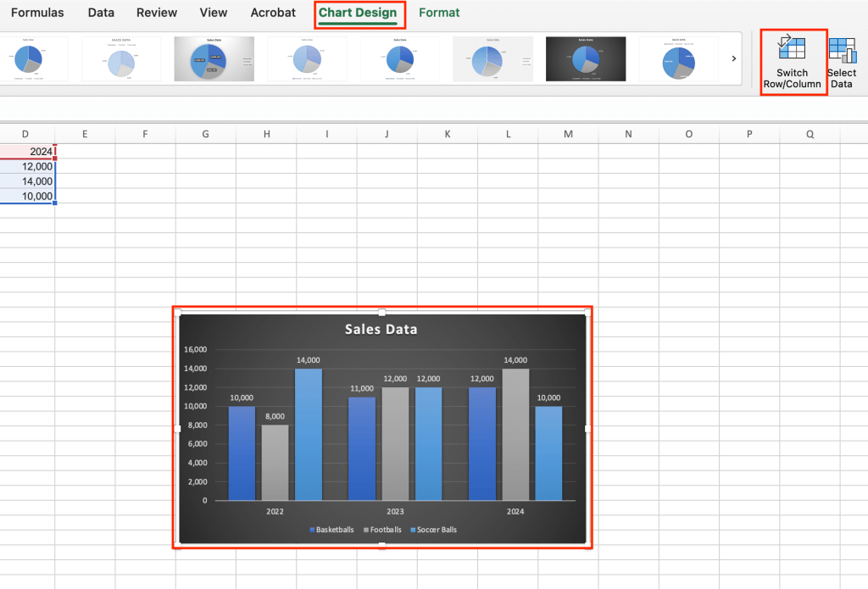Viewport: 868px width, 589px height.
Task: Click the Switch Row/Column icon
Action: pos(792,48)
